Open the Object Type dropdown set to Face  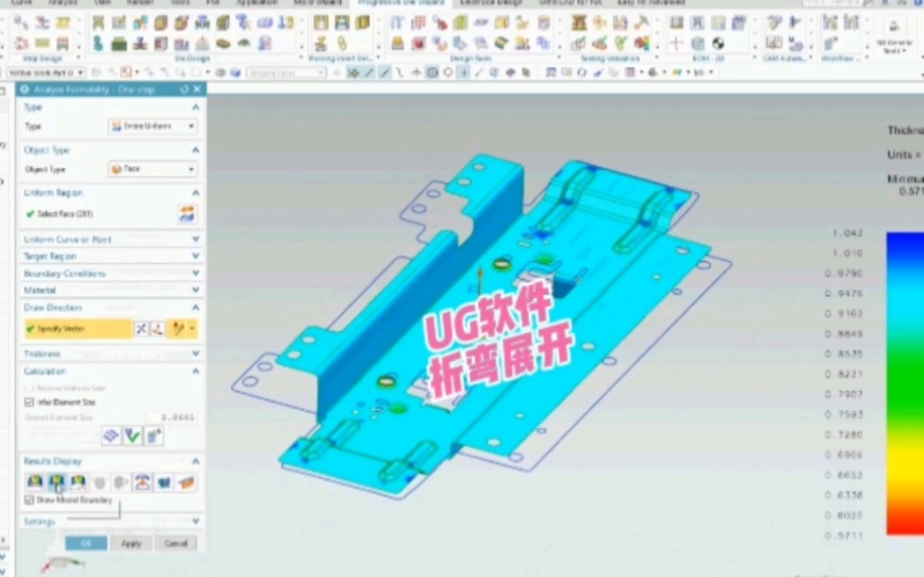coord(151,167)
